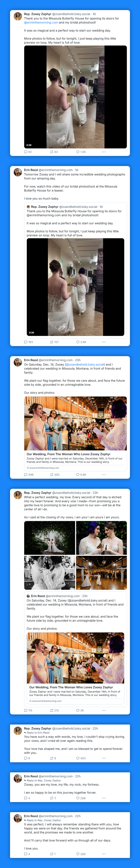Open more options on the 6.8K-likes post

104,474
